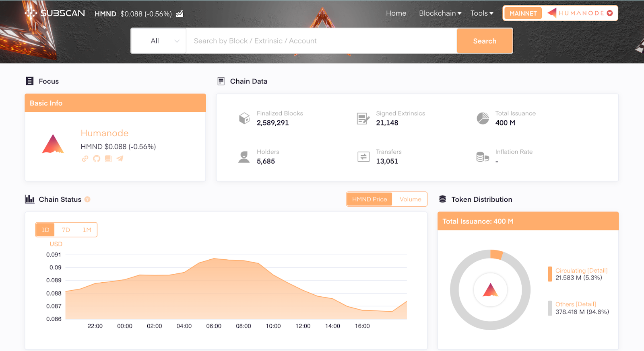The image size is (644, 351).
Task: Click the Chain Status bar chart icon
Action: pos(30,199)
